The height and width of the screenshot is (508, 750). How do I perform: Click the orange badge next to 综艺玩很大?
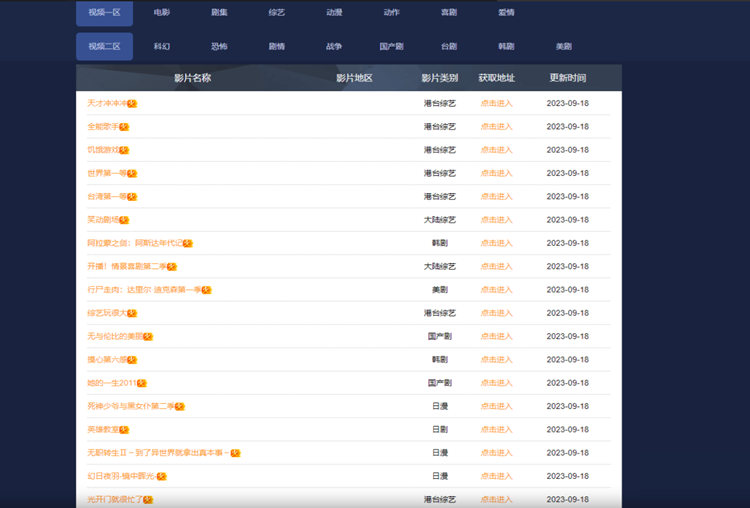pyautogui.click(x=132, y=313)
